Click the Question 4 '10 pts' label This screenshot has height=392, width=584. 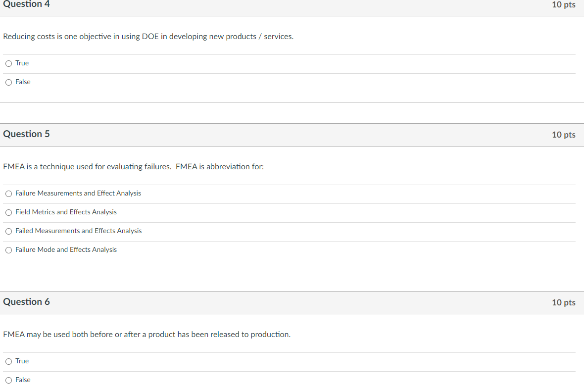point(564,4)
